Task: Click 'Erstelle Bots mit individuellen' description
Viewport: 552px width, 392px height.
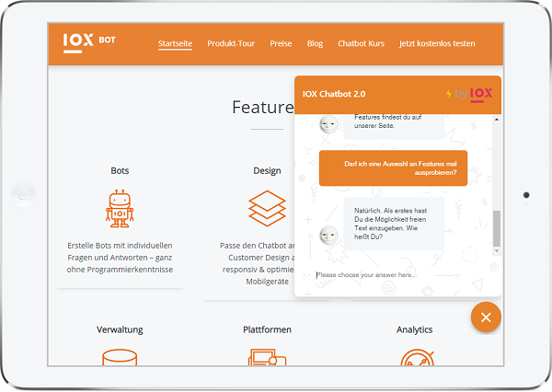Action: point(120,258)
